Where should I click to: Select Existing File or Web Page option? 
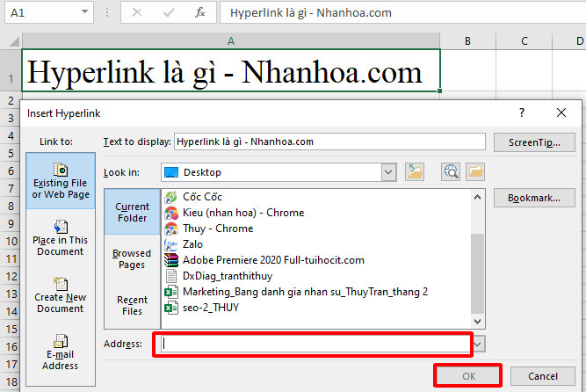click(61, 181)
